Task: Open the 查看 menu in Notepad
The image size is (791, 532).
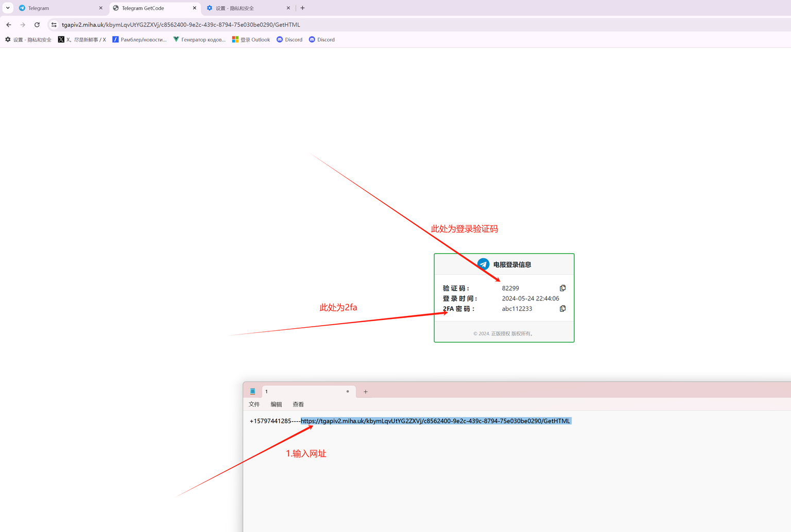Action: 298,404
